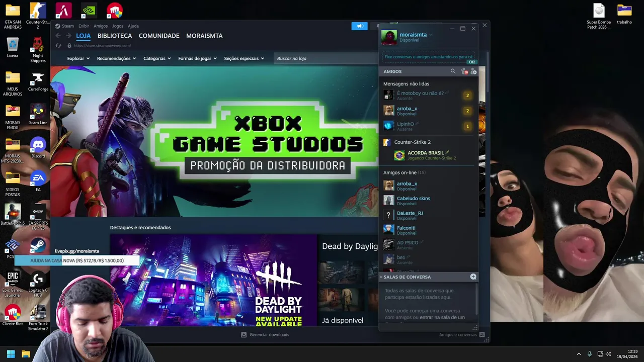Open the Ajuda menu

[133, 26]
